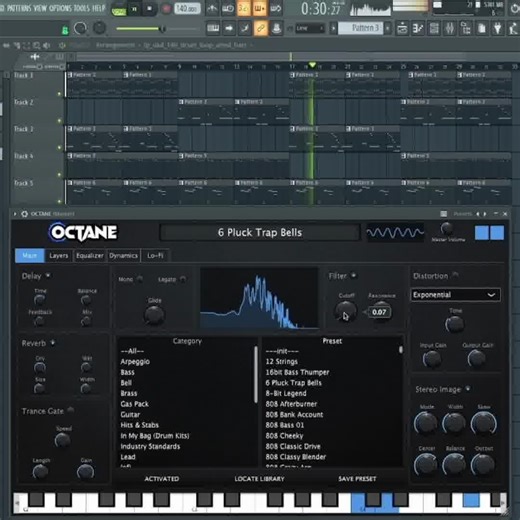Switch to the Layers tab

point(59,256)
